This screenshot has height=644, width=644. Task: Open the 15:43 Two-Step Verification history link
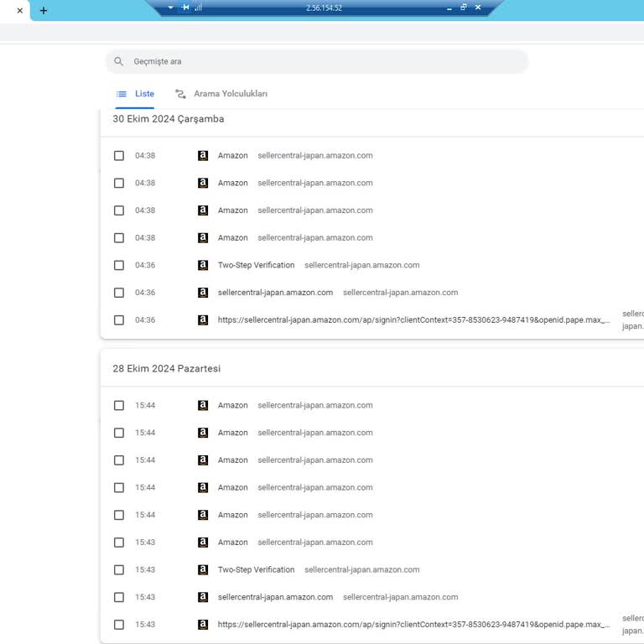[x=256, y=570]
